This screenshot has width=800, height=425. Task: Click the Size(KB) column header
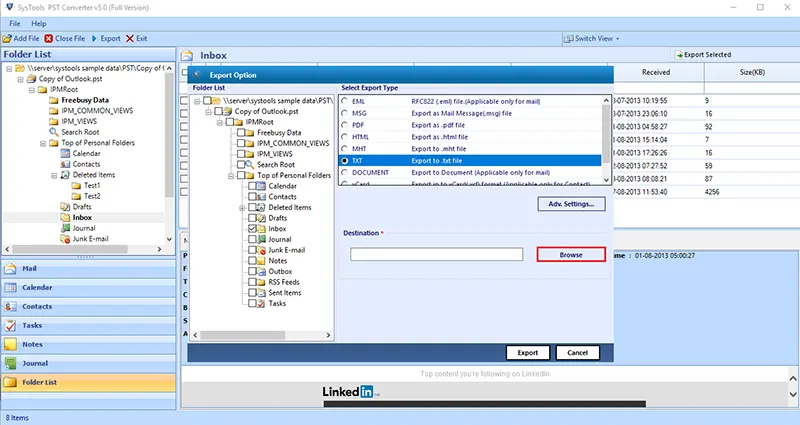click(x=752, y=72)
